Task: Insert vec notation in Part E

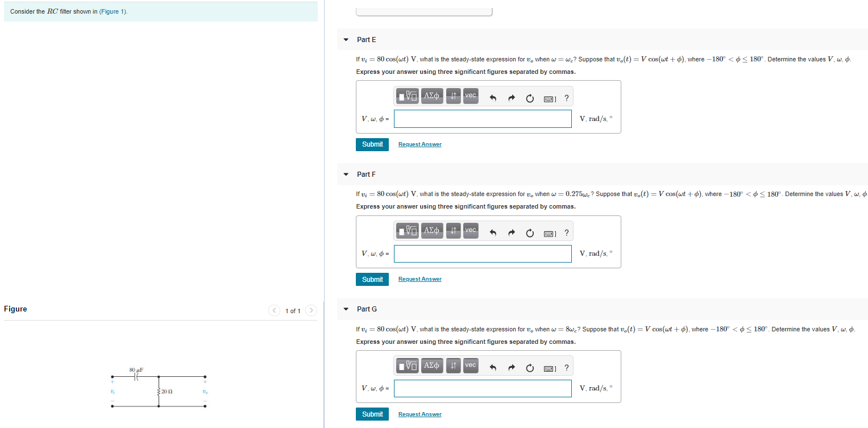Action: (471, 96)
